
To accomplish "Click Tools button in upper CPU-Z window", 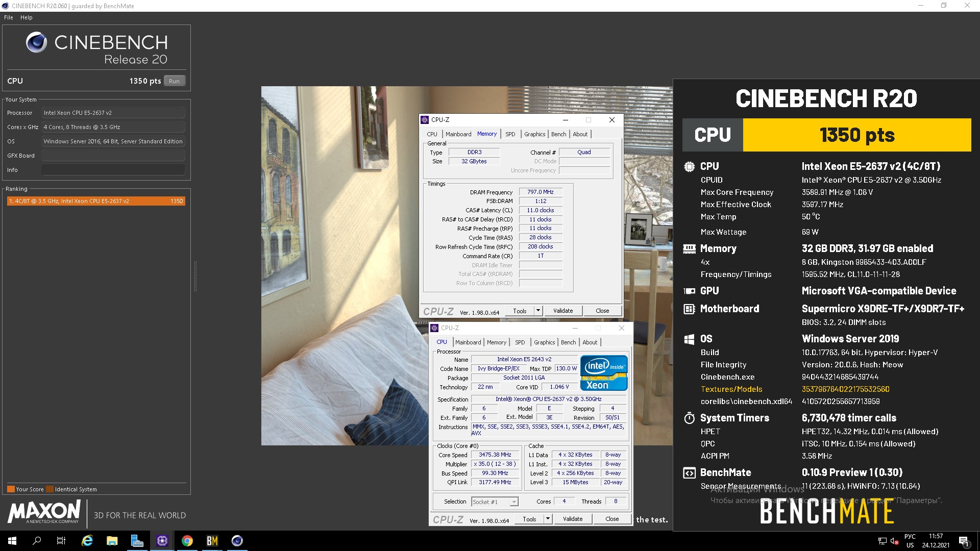I will [520, 311].
